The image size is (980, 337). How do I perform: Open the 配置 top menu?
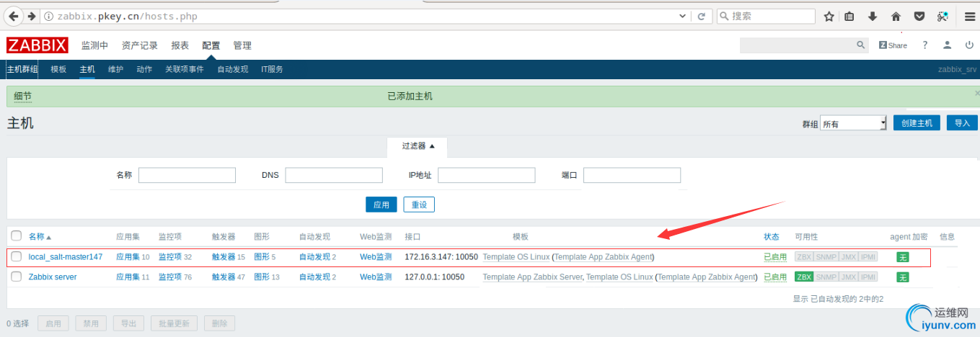(211, 45)
